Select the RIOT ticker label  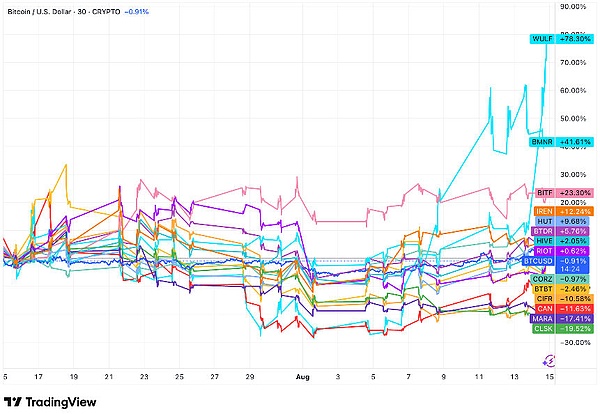tap(544, 251)
